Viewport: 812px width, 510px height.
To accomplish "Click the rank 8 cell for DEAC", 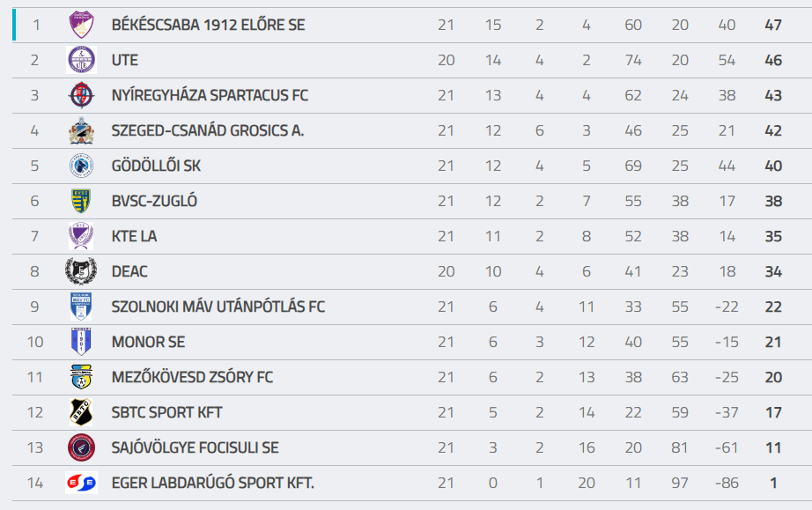I will [x=35, y=271].
